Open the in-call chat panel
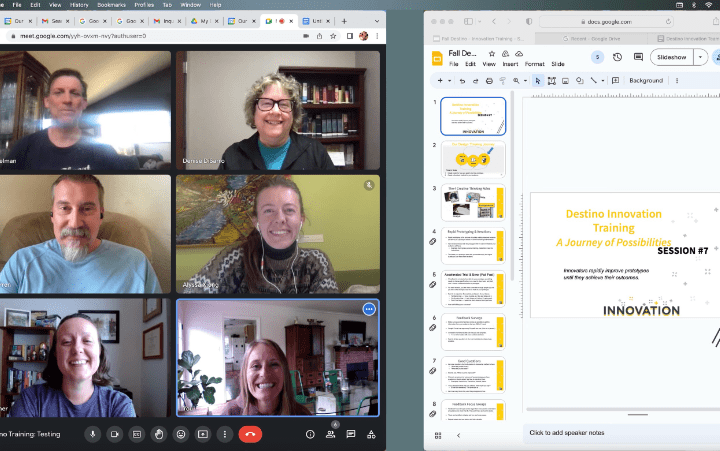 [x=351, y=434]
